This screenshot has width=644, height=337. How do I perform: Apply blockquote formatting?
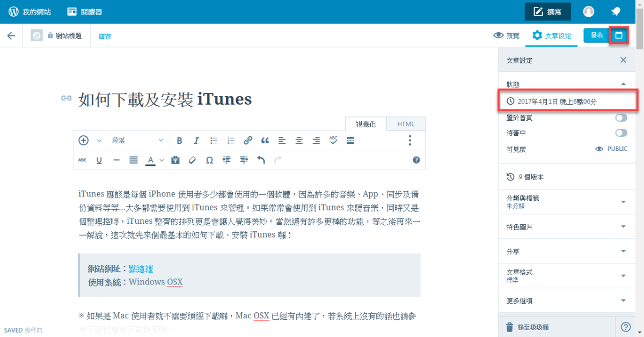pyautogui.click(x=265, y=141)
